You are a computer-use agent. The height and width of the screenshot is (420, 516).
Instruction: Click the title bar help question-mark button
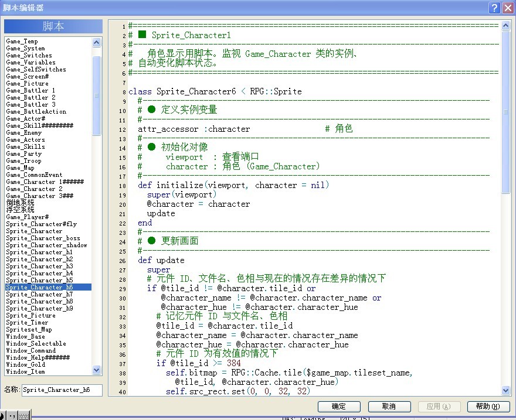click(x=495, y=8)
